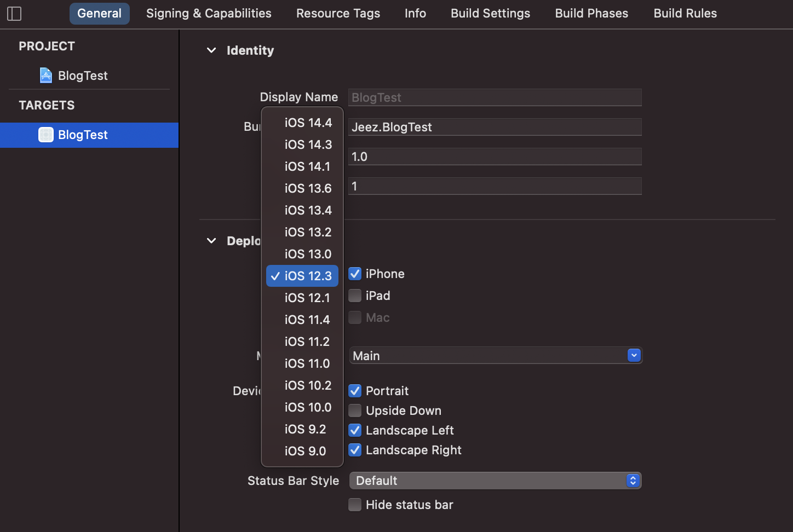The image size is (793, 532).
Task: Pick iOS 14.1 in version menu
Action: [x=302, y=166]
